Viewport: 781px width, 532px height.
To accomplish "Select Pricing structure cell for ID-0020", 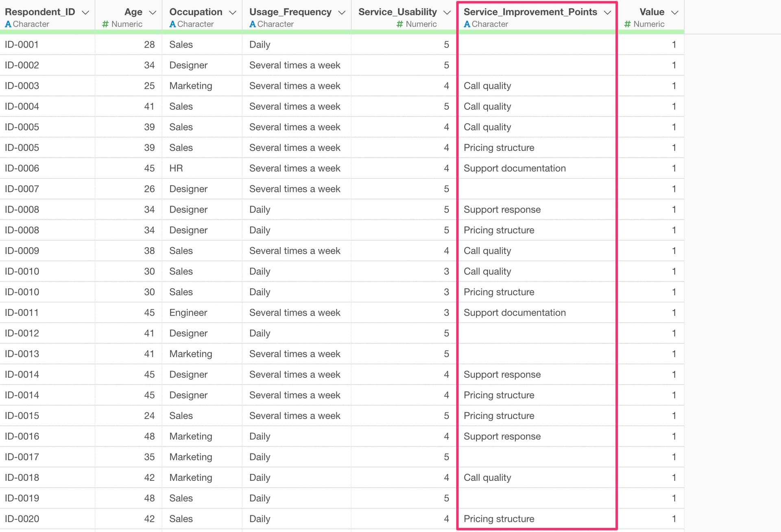I will [x=499, y=519].
